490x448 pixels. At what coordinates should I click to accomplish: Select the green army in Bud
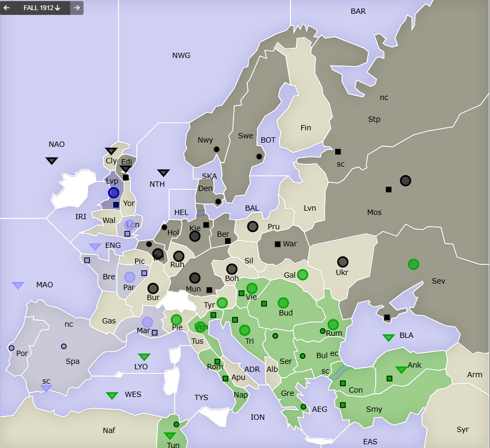tap(283, 303)
